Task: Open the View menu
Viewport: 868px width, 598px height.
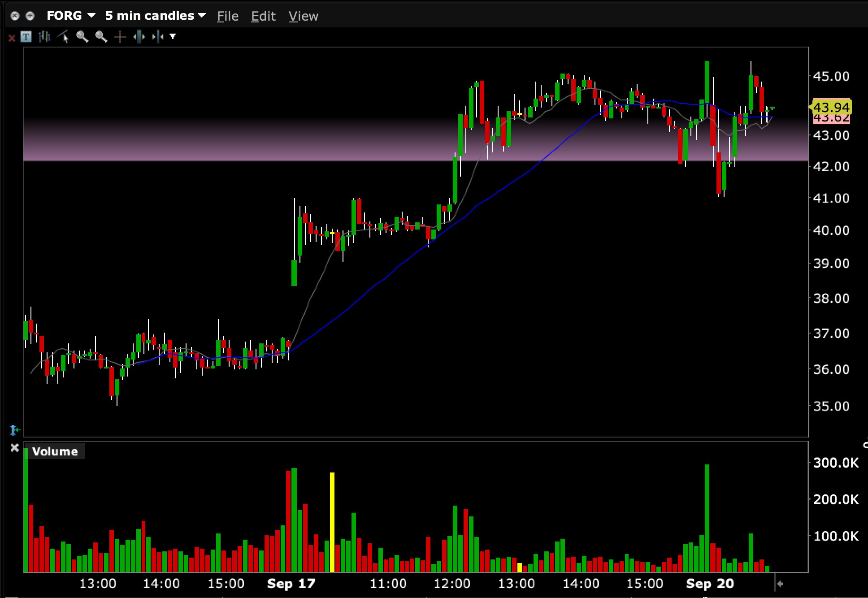Action: pyautogui.click(x=303, y=17)
